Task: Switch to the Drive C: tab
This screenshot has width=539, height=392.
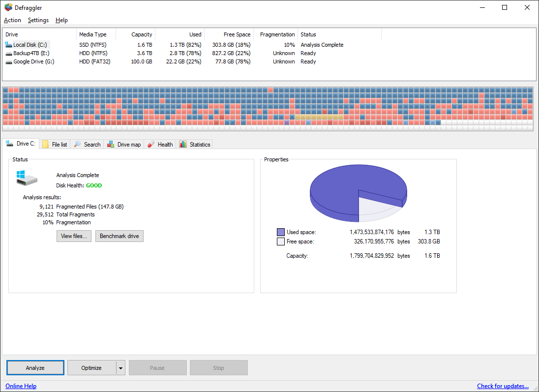Action: pyautogui.click(x=21, y=144)
